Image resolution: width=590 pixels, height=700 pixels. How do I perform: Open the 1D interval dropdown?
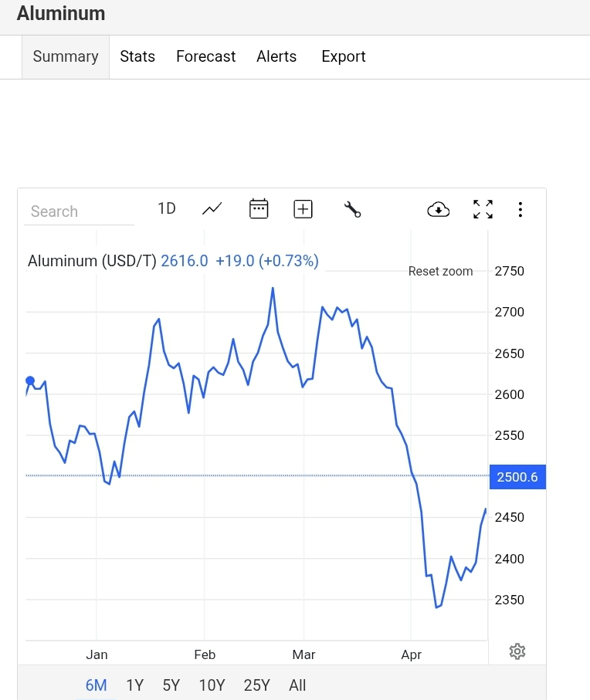(167, 208)
